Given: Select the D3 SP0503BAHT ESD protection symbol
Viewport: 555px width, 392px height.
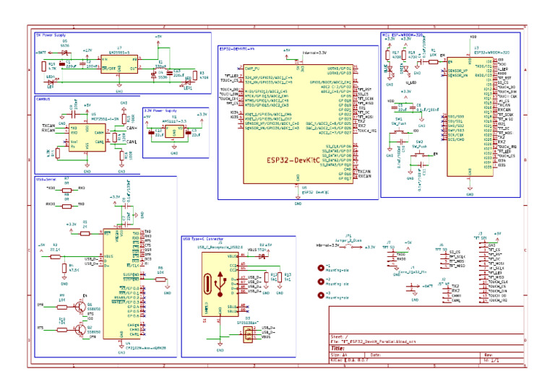Looking at the screenshot, I should click(248, 334).
